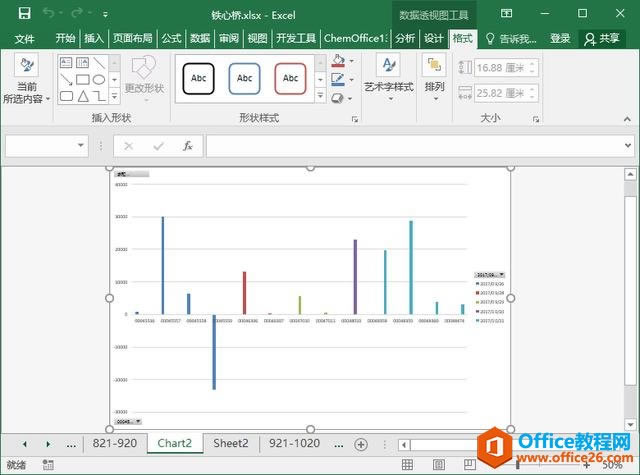Click the shape fill paint bucket
The height and width of the screenshot is (475, 640).
pos(338,61)
